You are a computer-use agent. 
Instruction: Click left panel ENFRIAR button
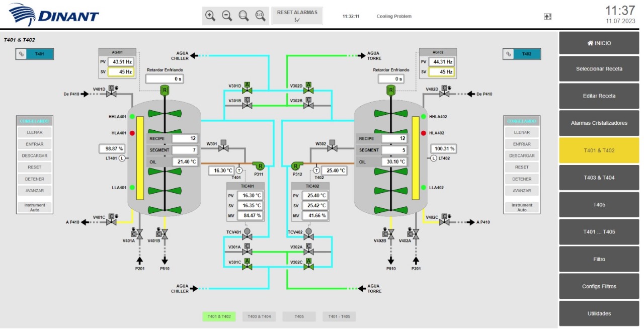[x=34, y=144]
